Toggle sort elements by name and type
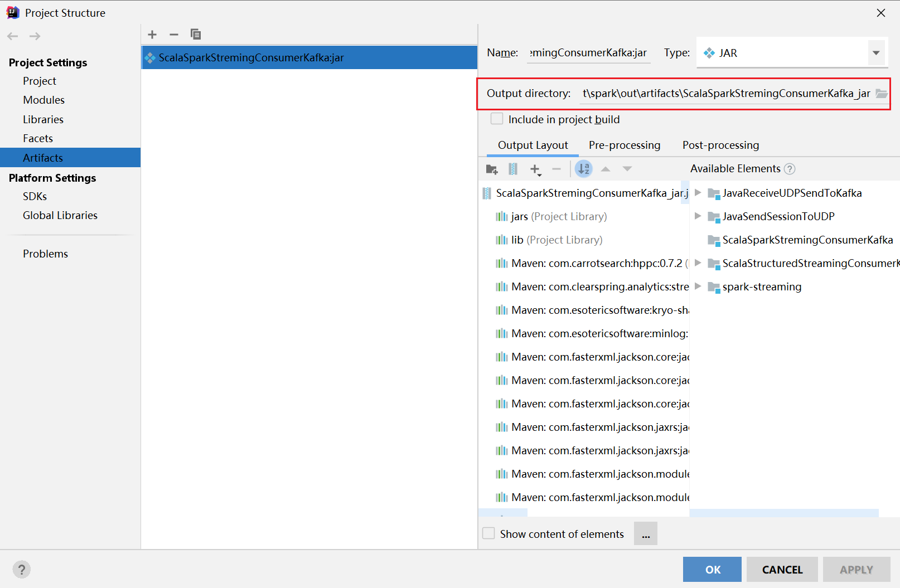The height and width of the screenshot is (588, 900). coord(584,169)
